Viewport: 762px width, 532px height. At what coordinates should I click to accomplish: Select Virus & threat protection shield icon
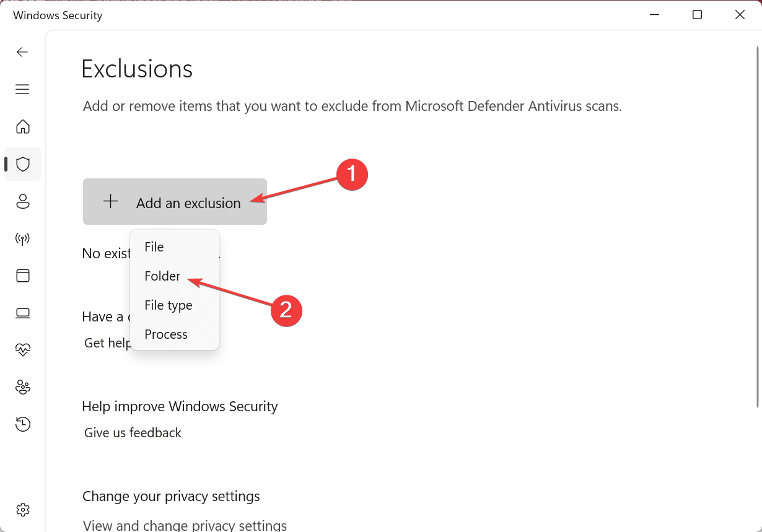pos(23,164)
